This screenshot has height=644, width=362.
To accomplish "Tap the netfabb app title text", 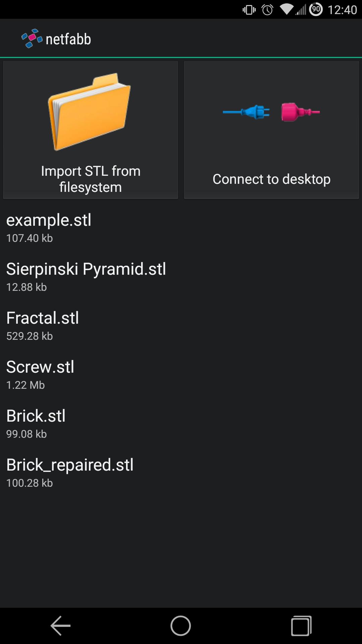I will (x=68, y=39).
